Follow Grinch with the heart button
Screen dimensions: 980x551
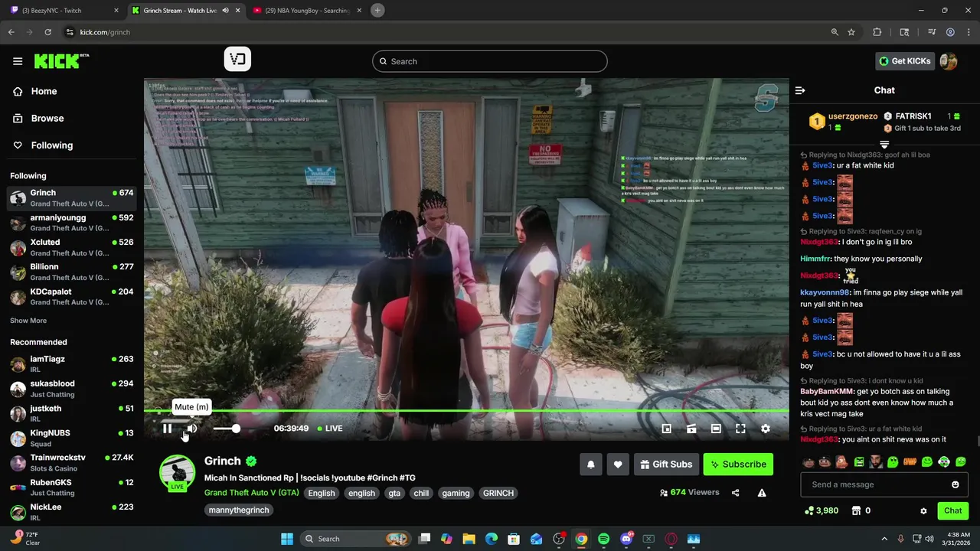[x=618, y=464]
